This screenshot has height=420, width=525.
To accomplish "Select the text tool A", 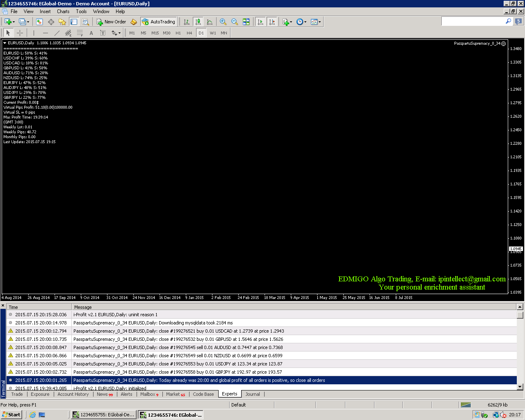I will 91,33.
